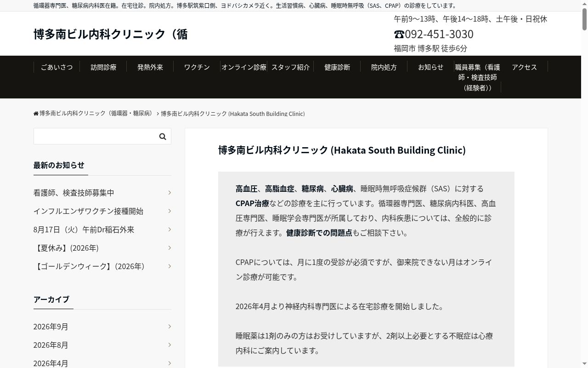Go to 発熱外来 page
This screenshot has width=588, height=368.
pyautogui.click(x=150, y=67)
